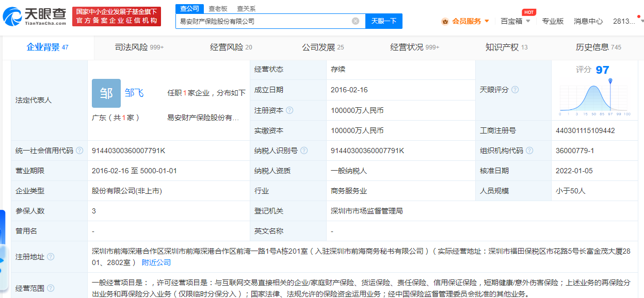
Task: Click the 营业期限 value 2016-02-16 至 5000-01-01
Action: [134, 171]
